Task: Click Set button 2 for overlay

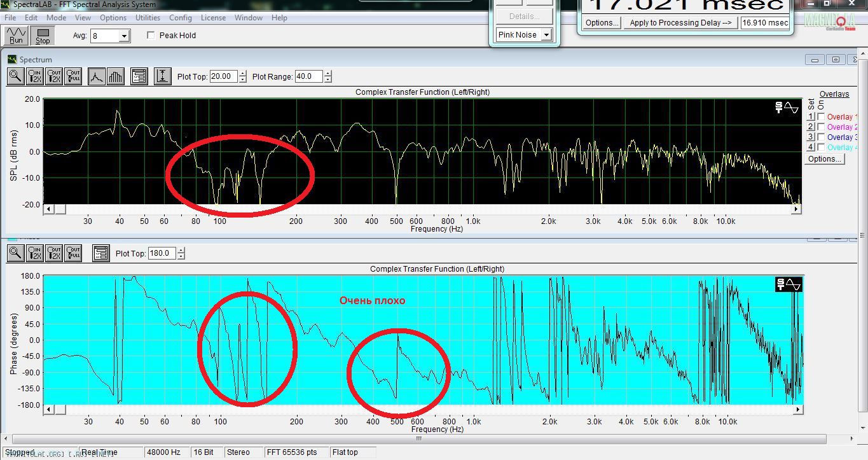Action: (811, 127)
